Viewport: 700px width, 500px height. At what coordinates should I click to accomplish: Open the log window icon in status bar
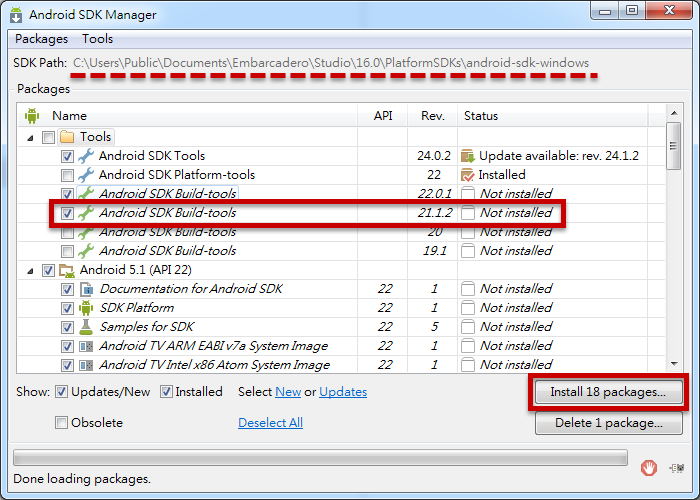(x=676, y=468)
